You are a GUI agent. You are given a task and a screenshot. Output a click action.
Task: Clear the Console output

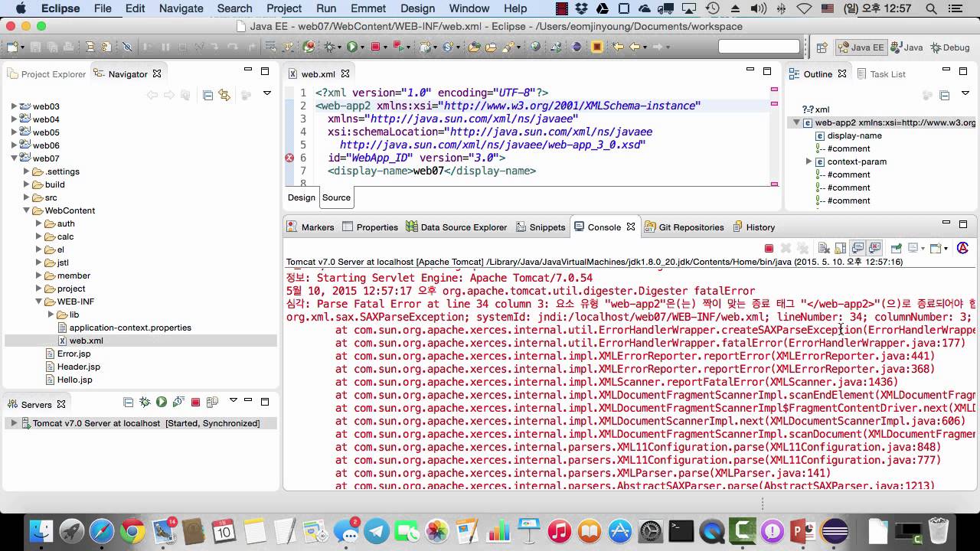pyautogui.click(x=824, y=248)
